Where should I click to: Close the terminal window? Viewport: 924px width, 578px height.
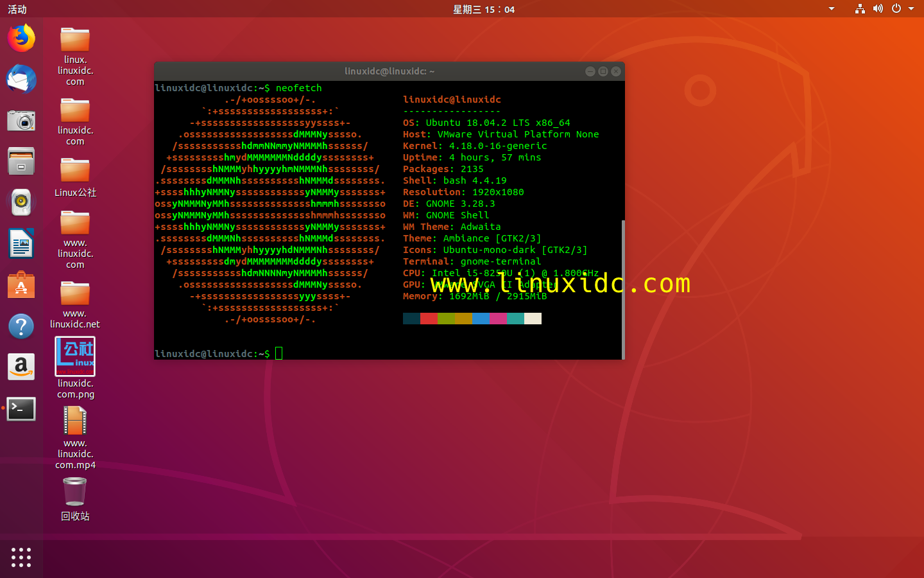click(616, 71)
